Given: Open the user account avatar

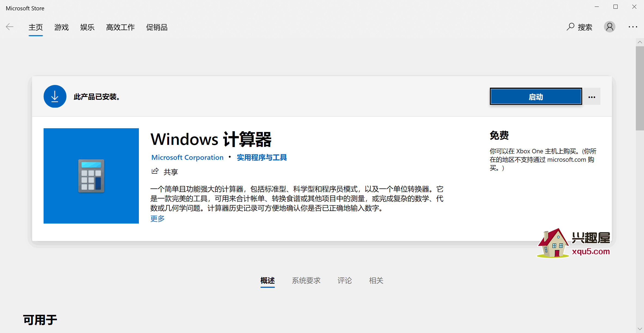Looking at the screenshot, I should [610, 27].
